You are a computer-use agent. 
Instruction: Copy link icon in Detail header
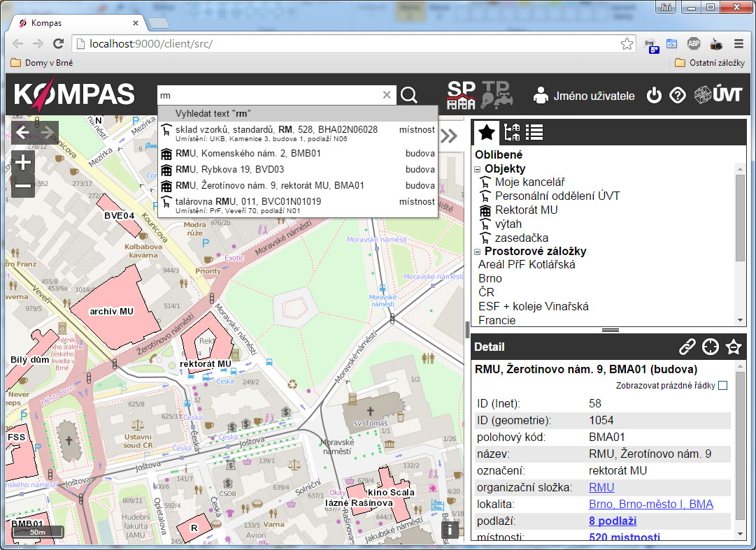[x=688, y=347]
